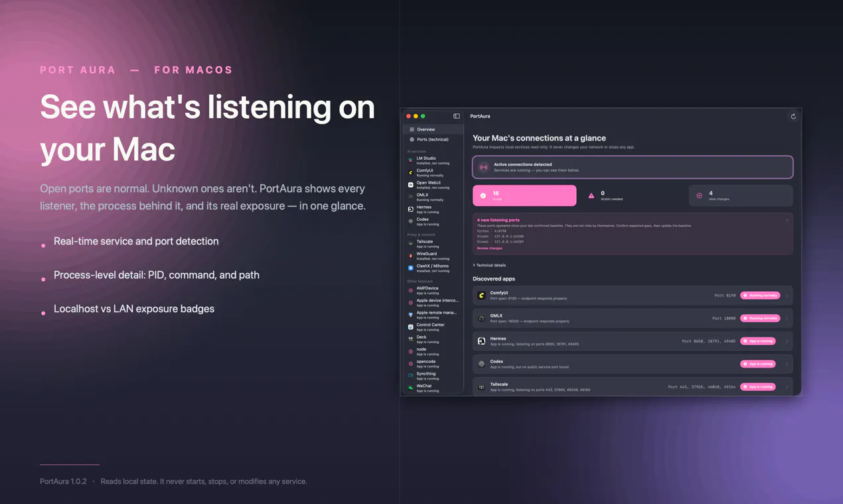The height and width of the screenshot is (504, 843).
Task: Open the chevron on the Codex row
Action: tap(787, 363)
